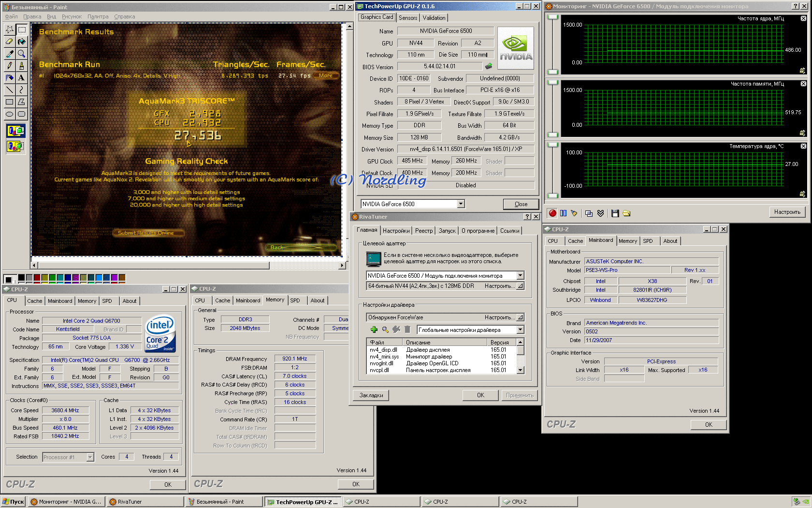Select the Fill With Color bucket tool
Screen dimensions: 812x508
point(22,42)
